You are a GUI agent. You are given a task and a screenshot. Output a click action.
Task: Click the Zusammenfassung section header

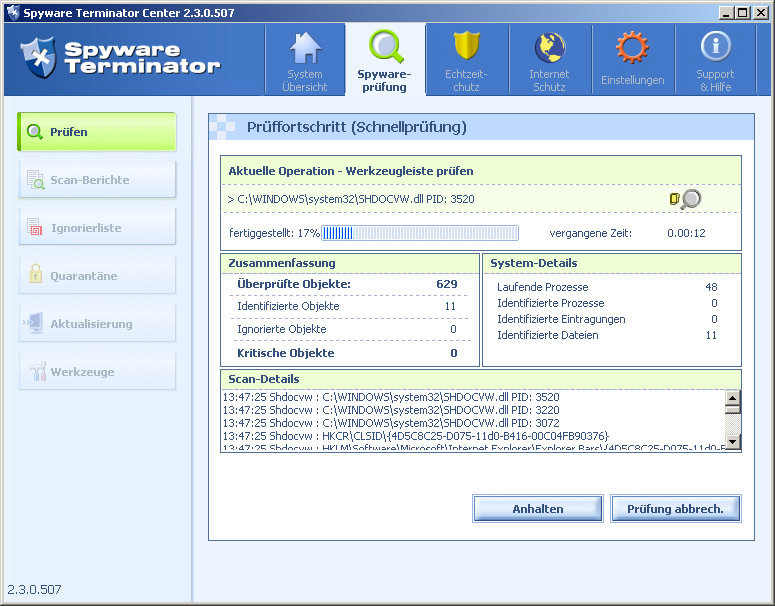point(282,263)
